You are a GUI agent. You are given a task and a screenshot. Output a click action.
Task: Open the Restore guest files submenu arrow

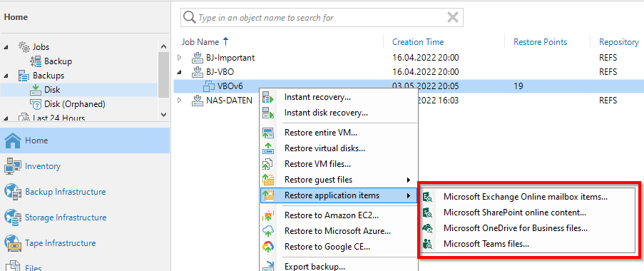tap(408, 180)
